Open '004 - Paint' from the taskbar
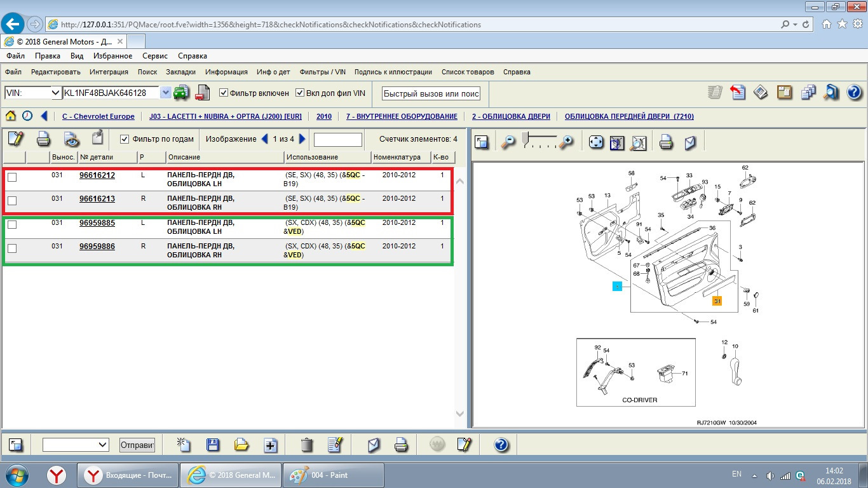The image size is (868, 488). tap(334, 475)
